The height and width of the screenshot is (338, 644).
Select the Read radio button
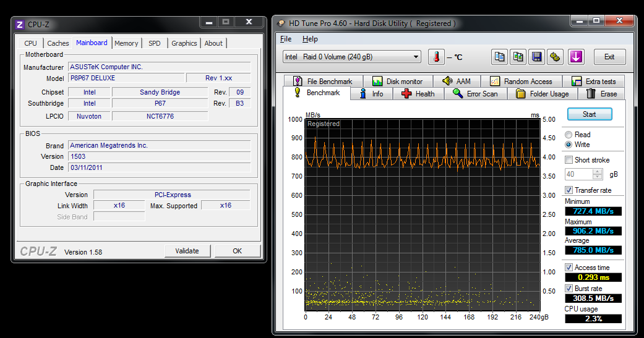tap(569, 135)
